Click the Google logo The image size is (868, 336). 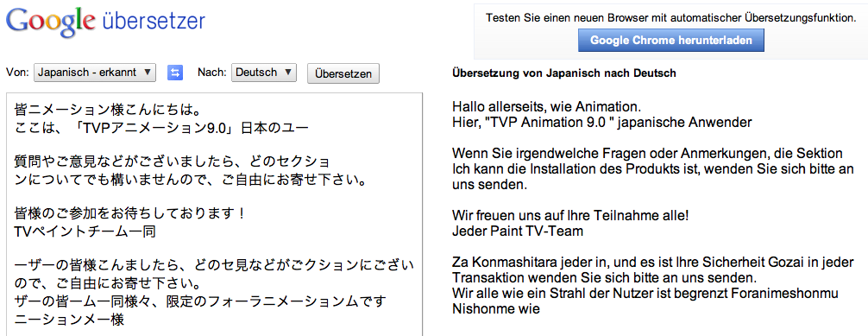coord(50,22)
